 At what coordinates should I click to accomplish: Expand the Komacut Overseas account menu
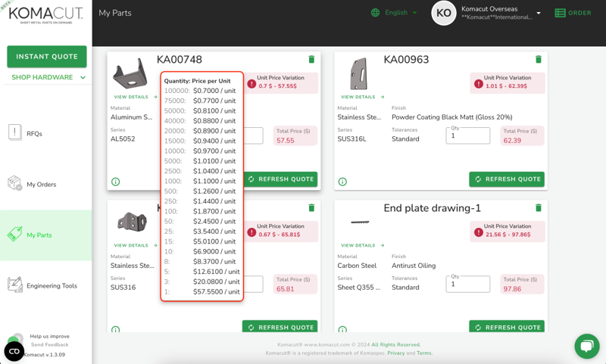pos(539,13)
